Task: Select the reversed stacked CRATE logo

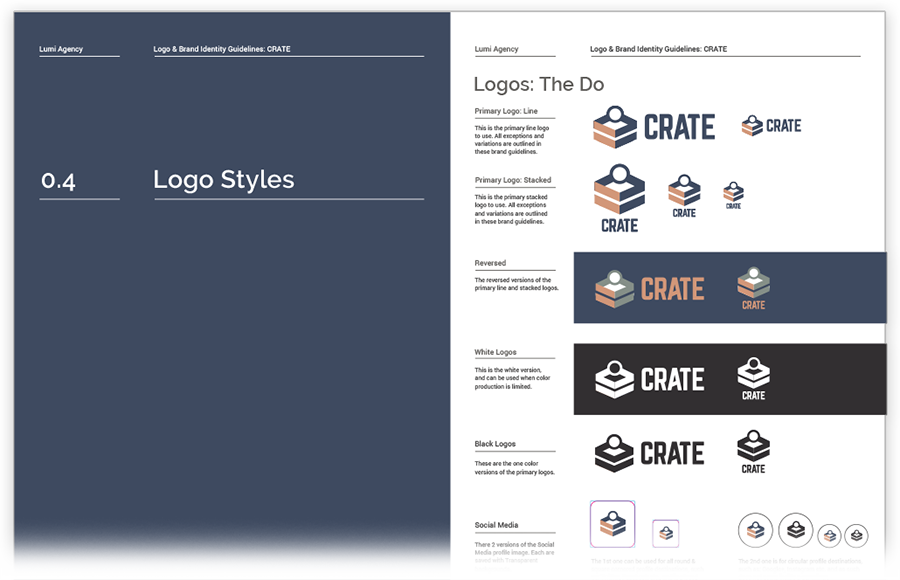Action: 752,287
